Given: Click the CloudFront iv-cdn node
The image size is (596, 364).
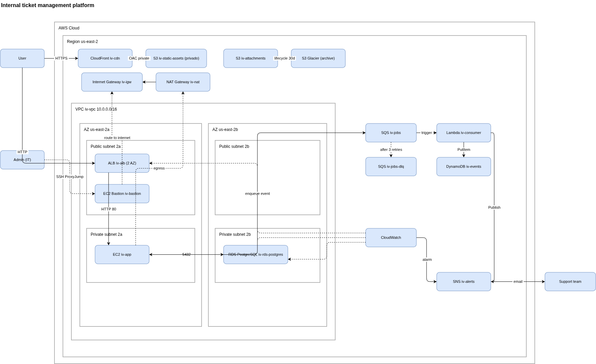Looking at the screenshot, I should pyautogui.click(x=105, y=58).
